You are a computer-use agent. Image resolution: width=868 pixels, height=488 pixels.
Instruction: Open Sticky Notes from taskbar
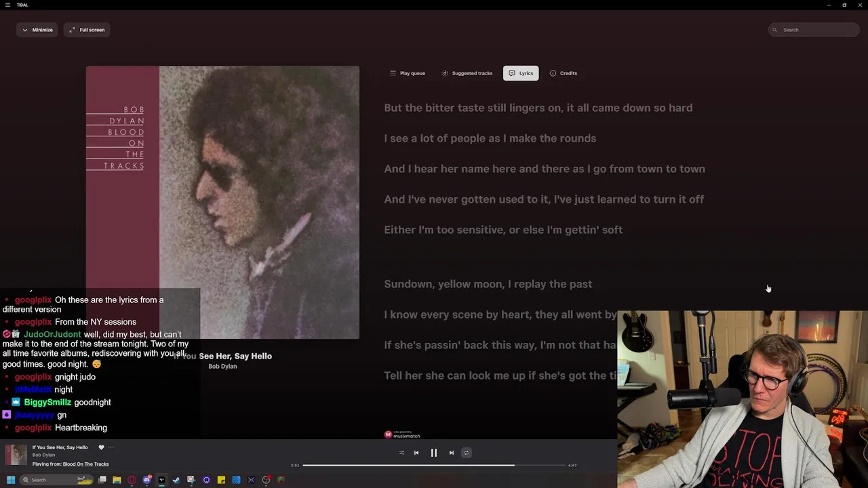[x=221, y=480]
